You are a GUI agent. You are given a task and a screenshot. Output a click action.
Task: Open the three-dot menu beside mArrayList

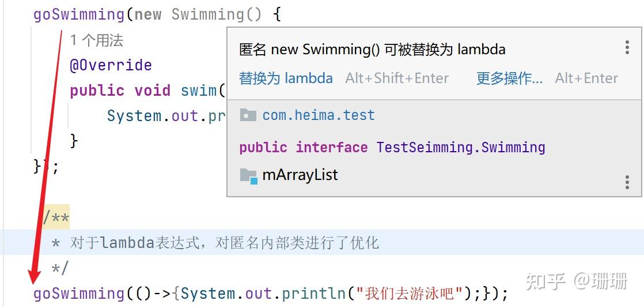click(x=627, y=183)
